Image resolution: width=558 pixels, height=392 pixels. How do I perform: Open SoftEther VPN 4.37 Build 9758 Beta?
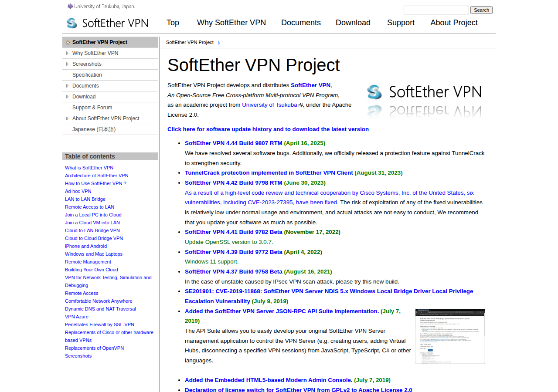click(x=234, y=272)
